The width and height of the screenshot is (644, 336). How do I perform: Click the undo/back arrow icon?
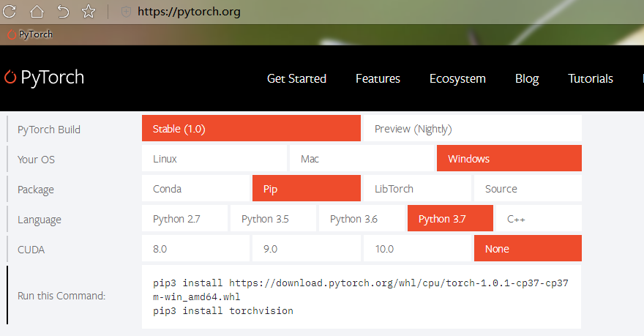63,11
